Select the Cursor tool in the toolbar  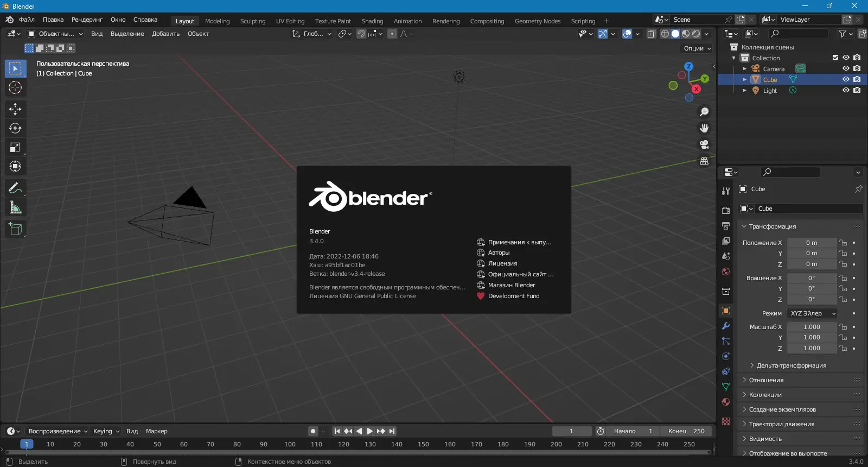15,87
